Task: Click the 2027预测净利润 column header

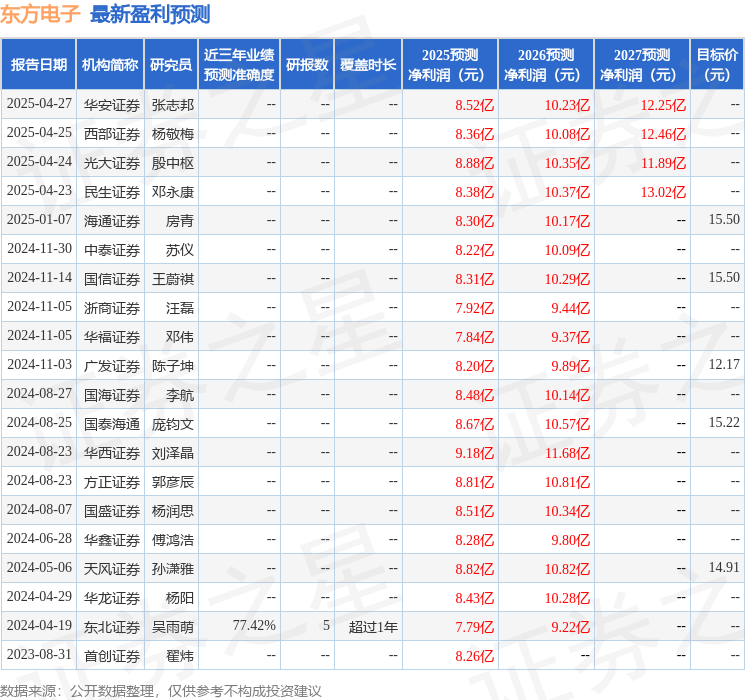Action: 642,65
